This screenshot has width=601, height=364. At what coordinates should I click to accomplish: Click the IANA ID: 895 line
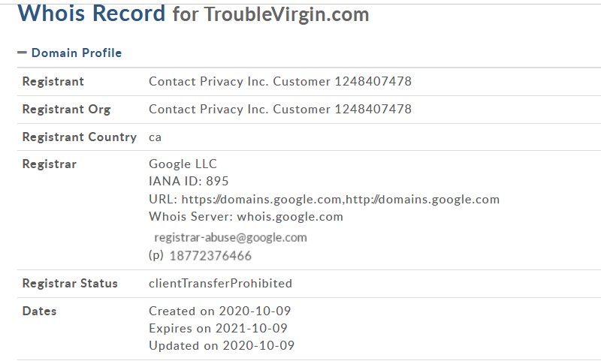point(189,181)
